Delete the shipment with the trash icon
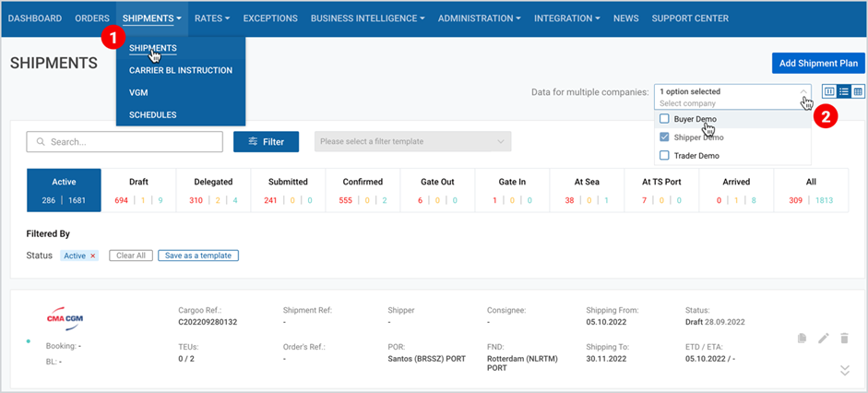868x393 pixels. (x=844, y=339)
